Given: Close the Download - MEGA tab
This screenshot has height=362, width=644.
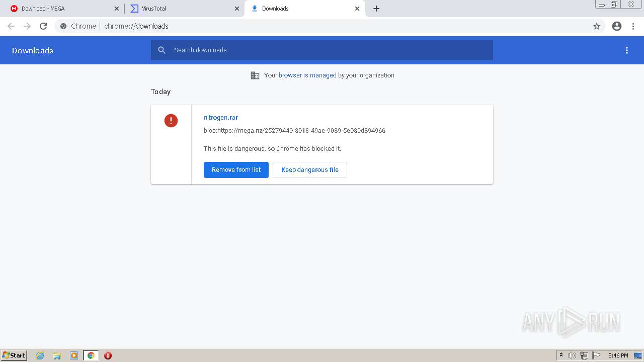Looking at the screenshot, I should tap(117, 9).
